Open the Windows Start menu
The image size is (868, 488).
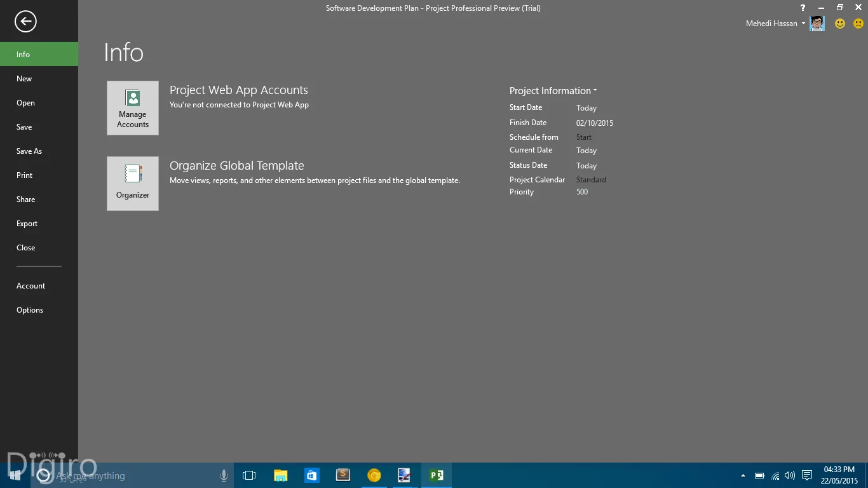click(15, 475)
